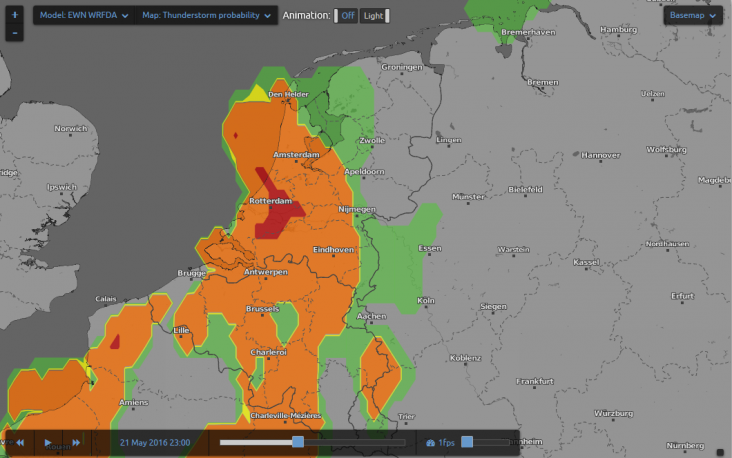The image size is (732, 458).
Task: Click the Brussels label on the map
Action: [x=262, y=309]
